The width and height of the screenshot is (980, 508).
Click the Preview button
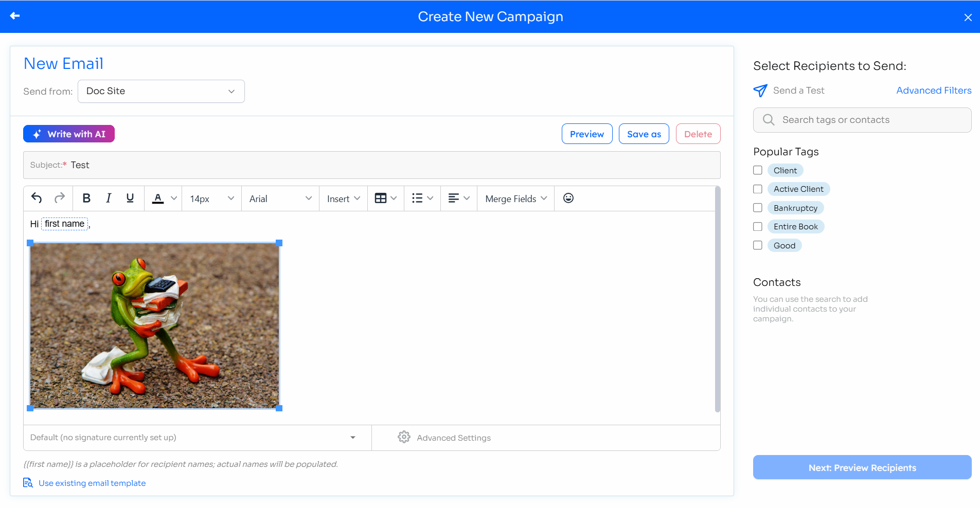point(587,134)
